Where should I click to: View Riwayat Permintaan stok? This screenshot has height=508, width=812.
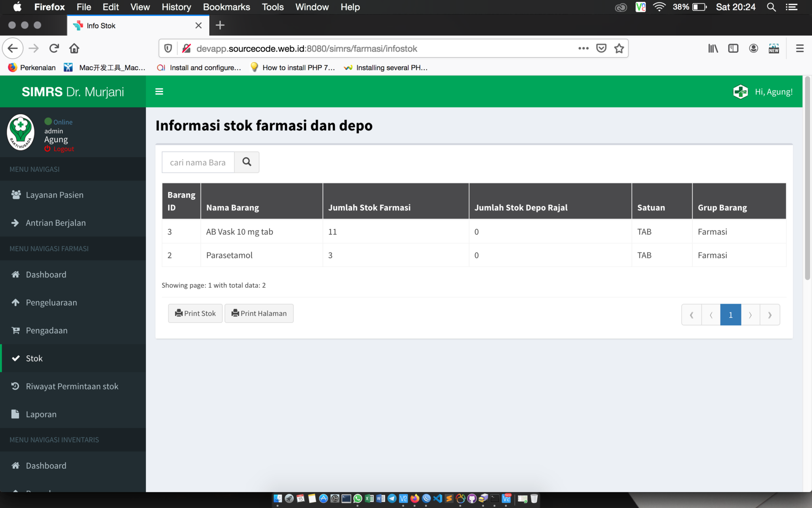pyautogui.click(x=72, y=386)
